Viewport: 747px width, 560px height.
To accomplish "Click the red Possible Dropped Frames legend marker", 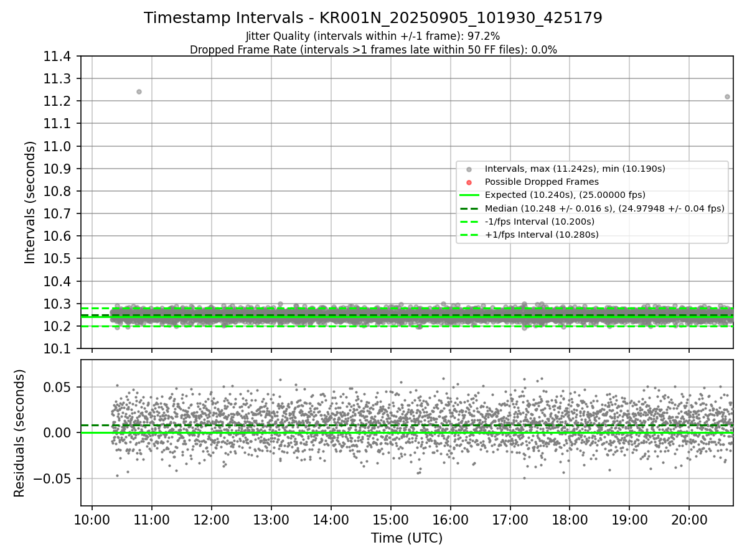I will pos(469,182).
